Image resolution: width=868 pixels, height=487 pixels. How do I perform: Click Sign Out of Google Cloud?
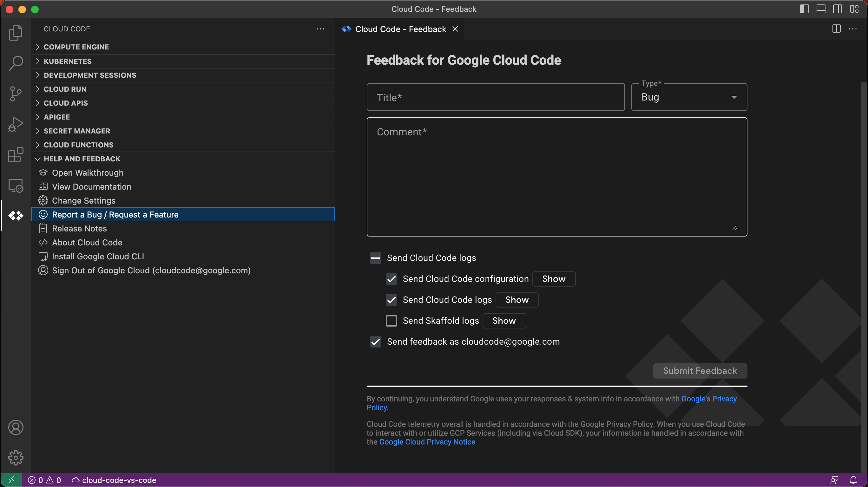(x=183, y=270)
